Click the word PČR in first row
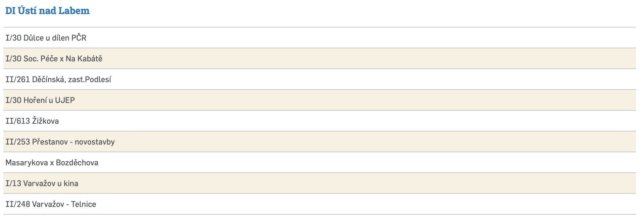This screenshot has height=222, width=644. (x=79, y=38)
